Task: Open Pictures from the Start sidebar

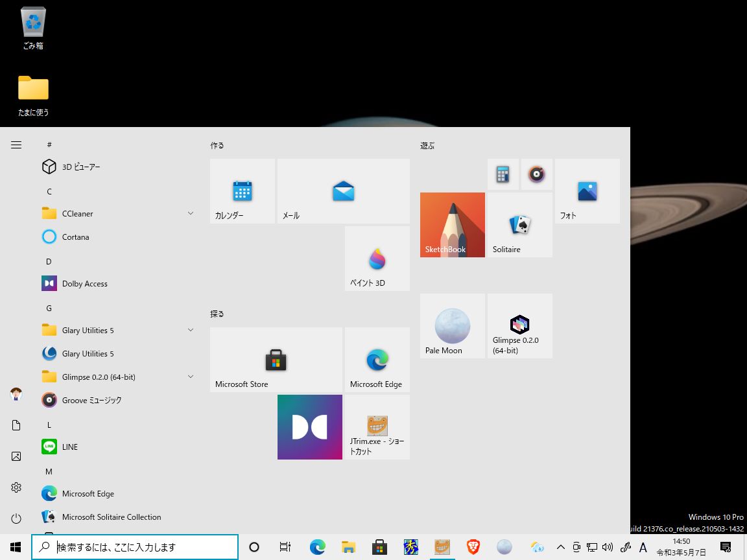Action: pos(16,456)
